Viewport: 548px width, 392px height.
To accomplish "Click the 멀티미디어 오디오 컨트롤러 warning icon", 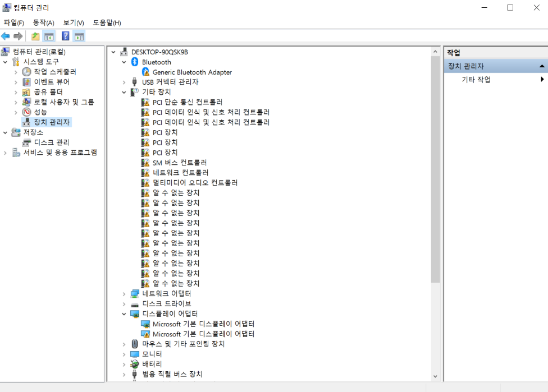I will 145,183.
